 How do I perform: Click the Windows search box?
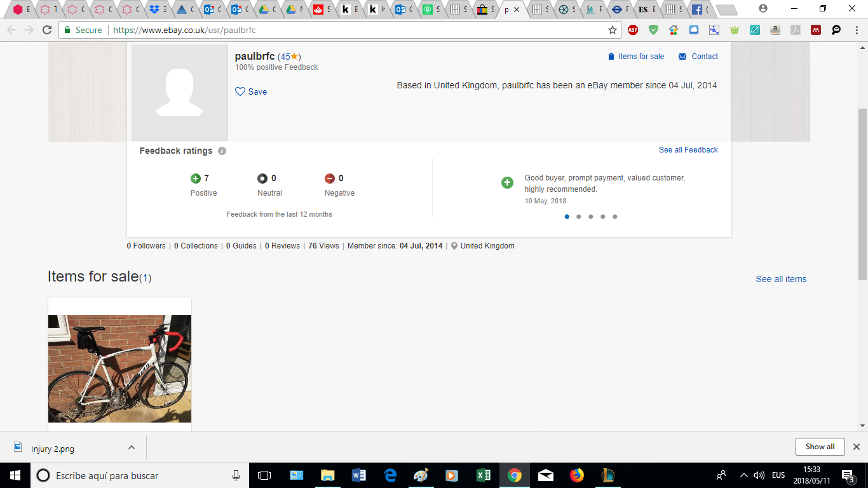pyautogui.click(x=139, y=475)
